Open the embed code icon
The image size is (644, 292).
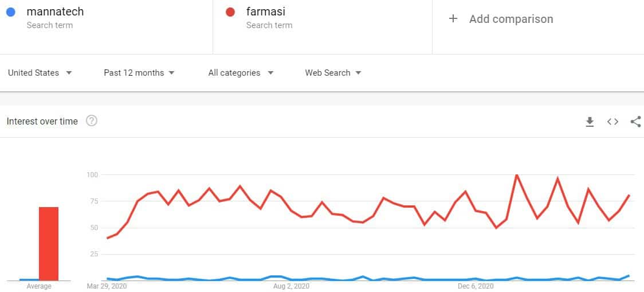click(613, 122)
